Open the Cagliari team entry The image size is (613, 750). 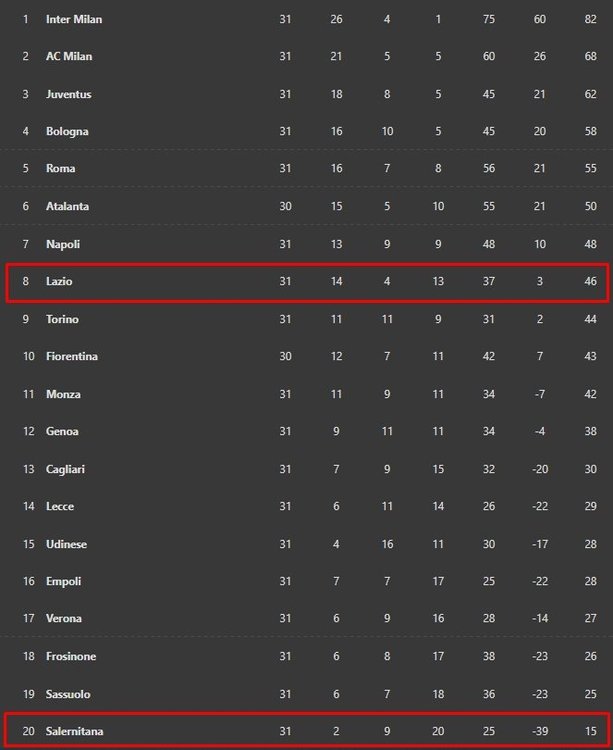(x=65, y=469)
